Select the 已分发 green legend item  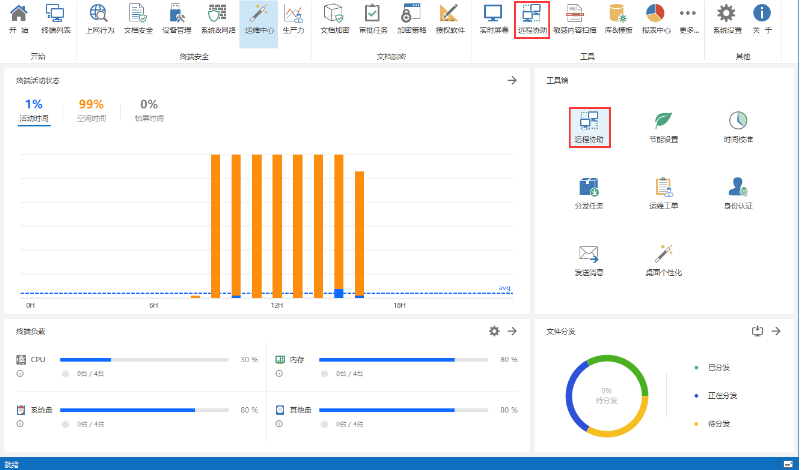click(x=713, y=367)
